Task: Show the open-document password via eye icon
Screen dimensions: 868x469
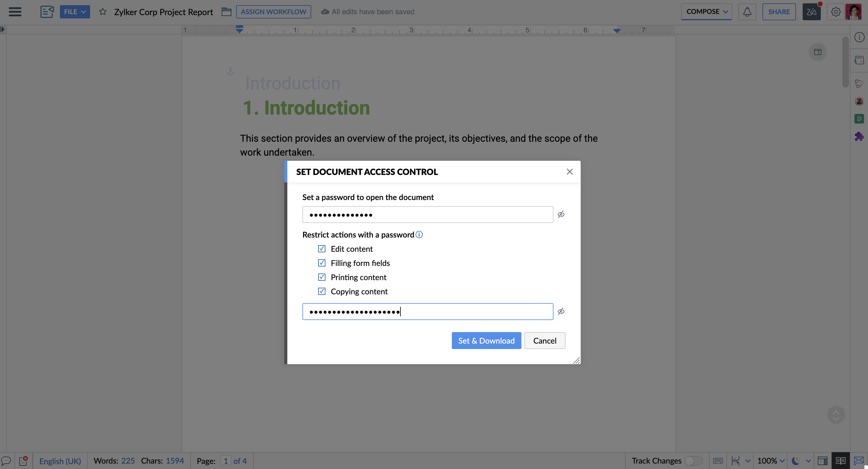Action: click(561, 215)
